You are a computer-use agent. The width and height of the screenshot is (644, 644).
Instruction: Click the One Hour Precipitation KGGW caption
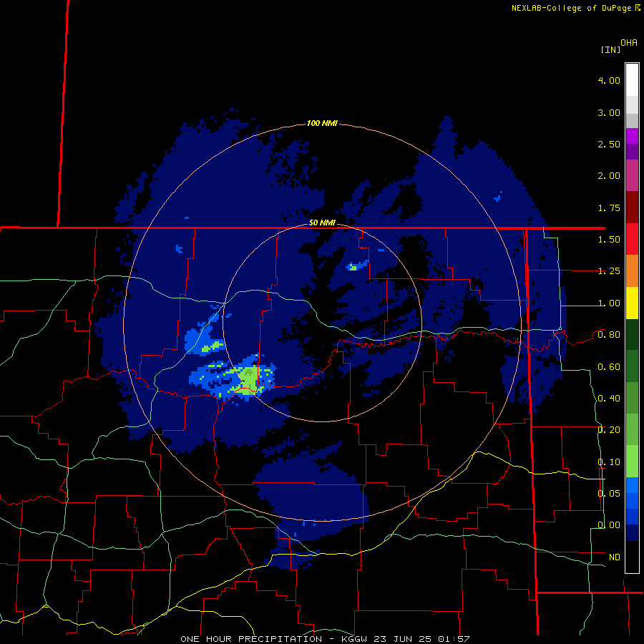(x=325, y=639)
